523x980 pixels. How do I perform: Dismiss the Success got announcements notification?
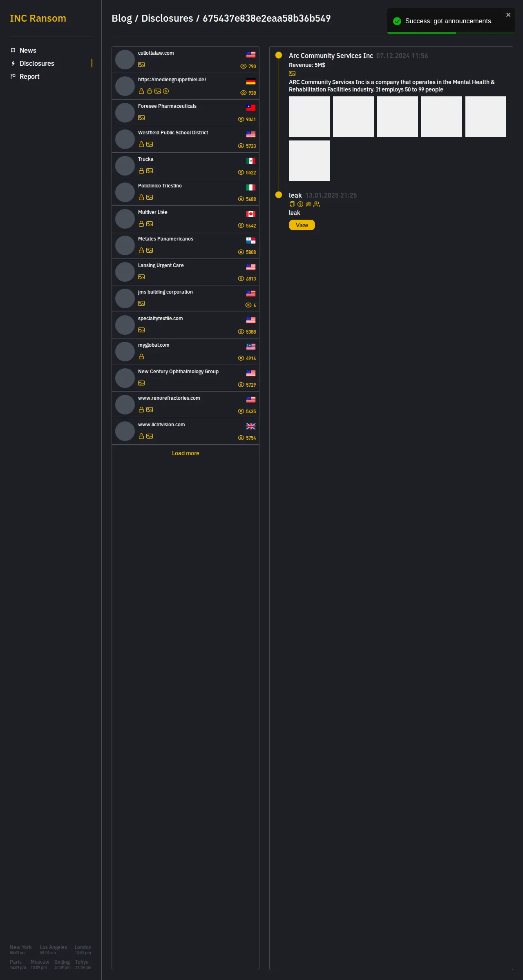(508, 15)
